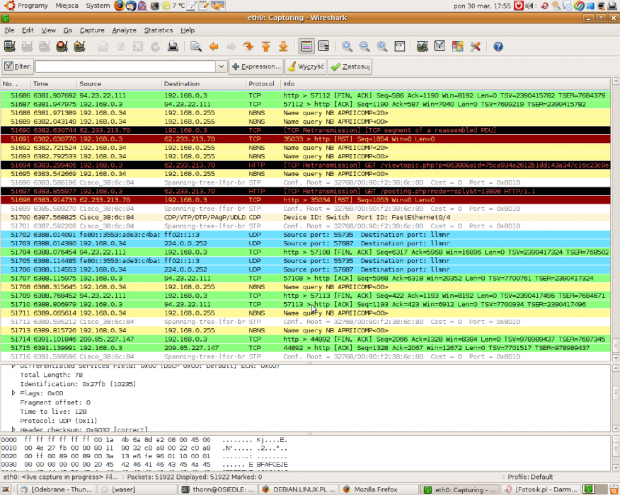Click Profile: Default in the status bar
This screenshot has height=495, width=620.
coord(530,477)
